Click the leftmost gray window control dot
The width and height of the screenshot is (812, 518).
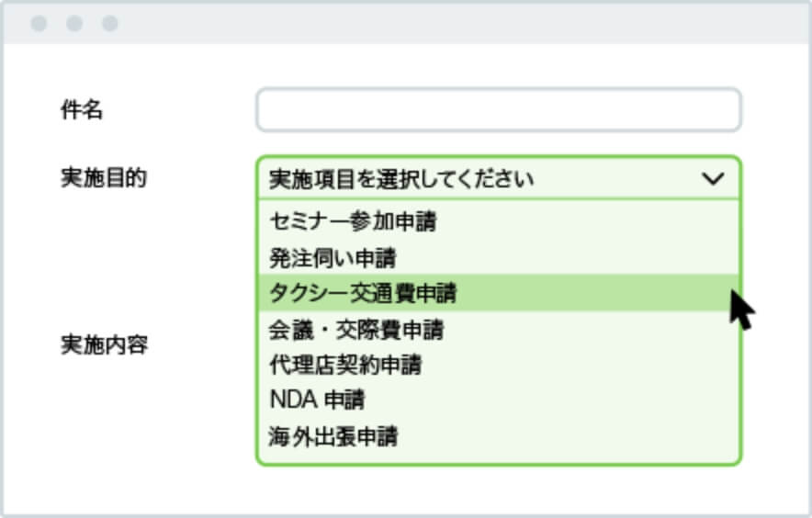click(x=39, y=23)
